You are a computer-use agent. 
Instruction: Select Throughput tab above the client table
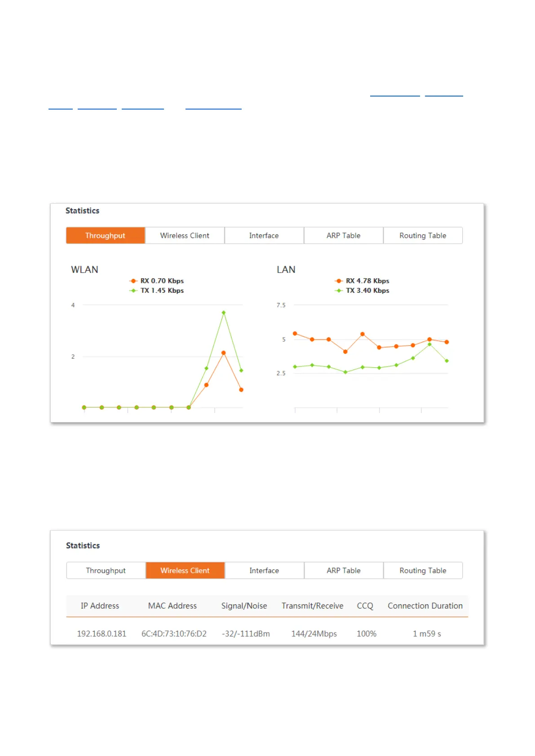click(106, 570)
